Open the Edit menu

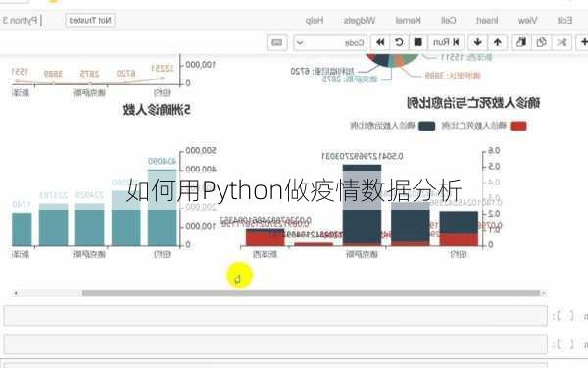point(564,20)
